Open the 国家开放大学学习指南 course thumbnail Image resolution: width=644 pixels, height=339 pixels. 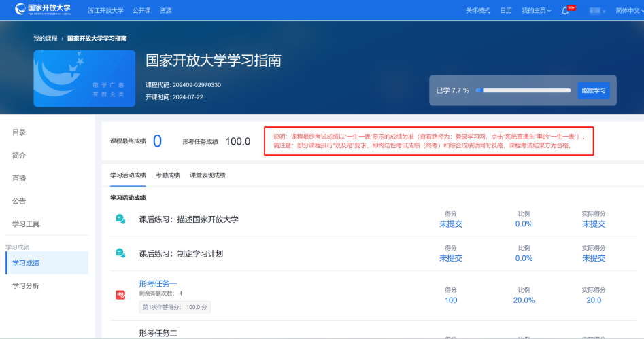click(84, 78)
